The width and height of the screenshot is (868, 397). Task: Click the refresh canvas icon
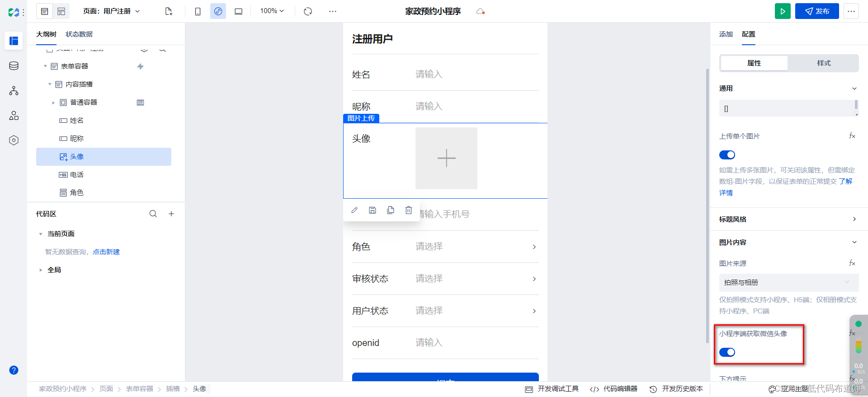click(x=308, y=11)
